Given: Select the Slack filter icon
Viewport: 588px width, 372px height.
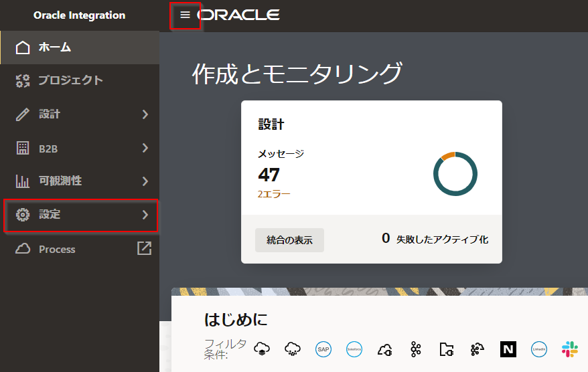Looking at the screenshot, I should (570, 349).
